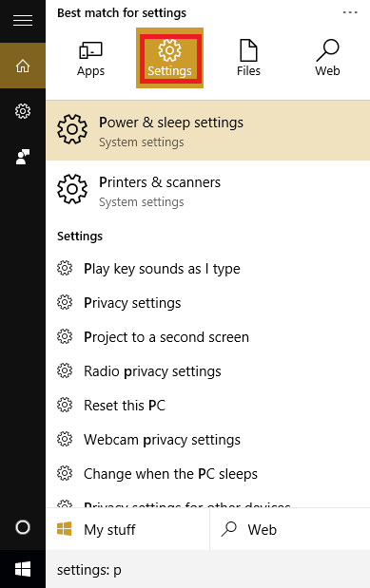Filter results by Files
This screenshot has width=370, height=588.
(248, 58)
